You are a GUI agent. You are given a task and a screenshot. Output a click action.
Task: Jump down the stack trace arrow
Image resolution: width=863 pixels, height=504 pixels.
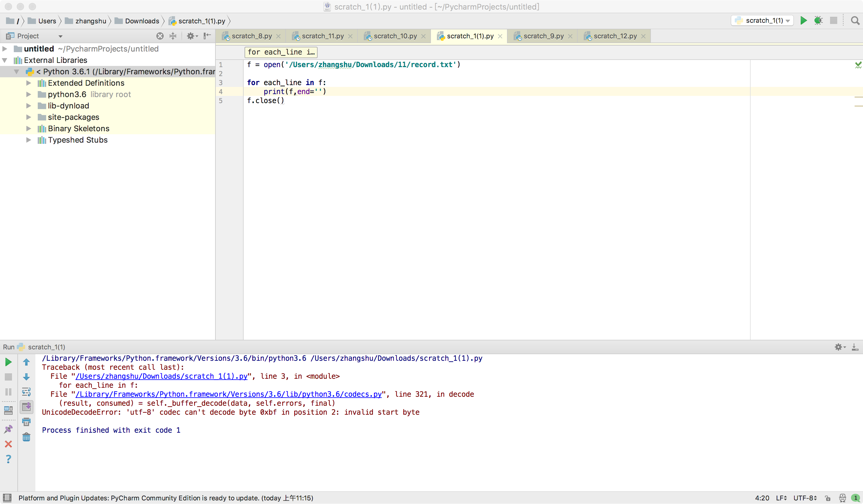coord(26,377)
